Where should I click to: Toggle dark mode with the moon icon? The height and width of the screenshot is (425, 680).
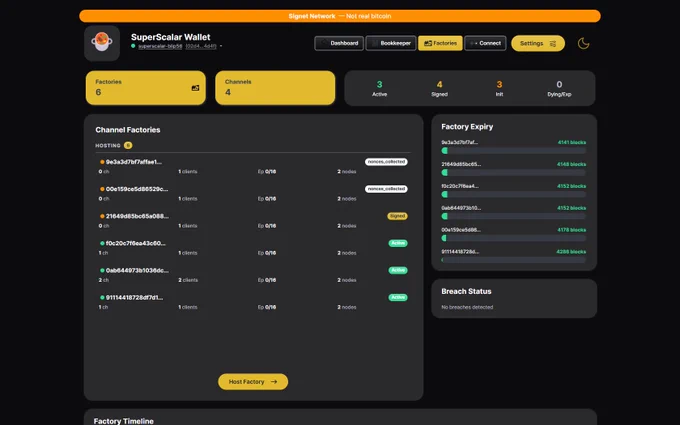click(x=583, y=43)
